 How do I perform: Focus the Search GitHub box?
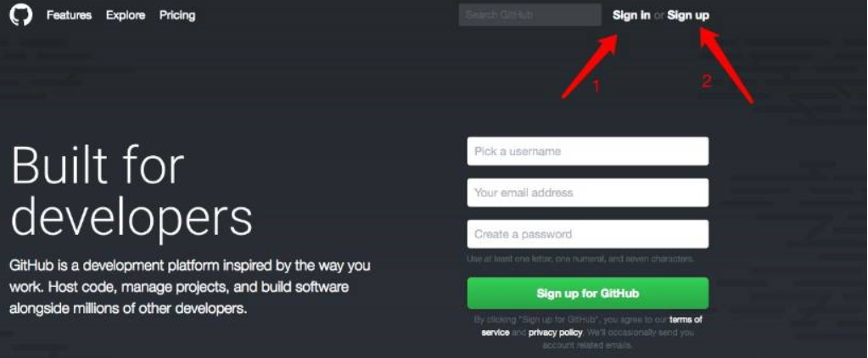(529, 15)
